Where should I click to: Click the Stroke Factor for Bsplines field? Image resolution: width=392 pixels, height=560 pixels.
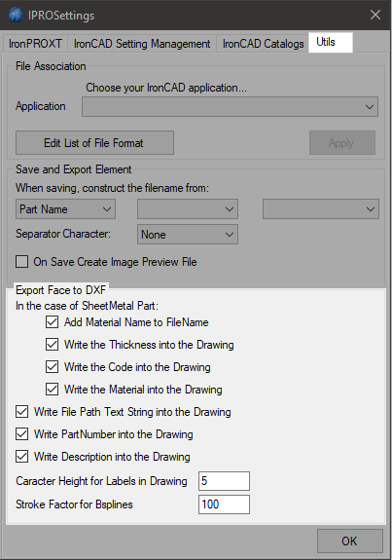224,504
